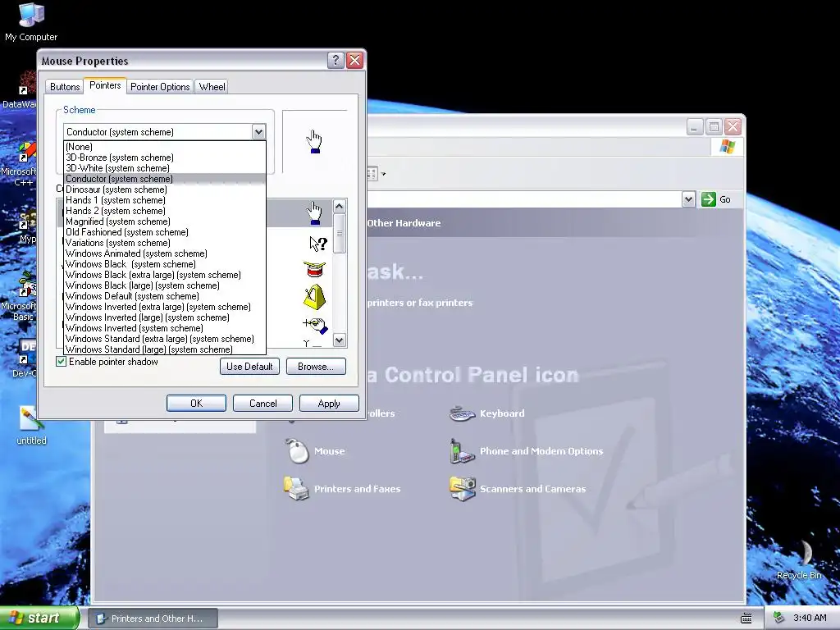Pick Windows Default (system scheme)

164,296
